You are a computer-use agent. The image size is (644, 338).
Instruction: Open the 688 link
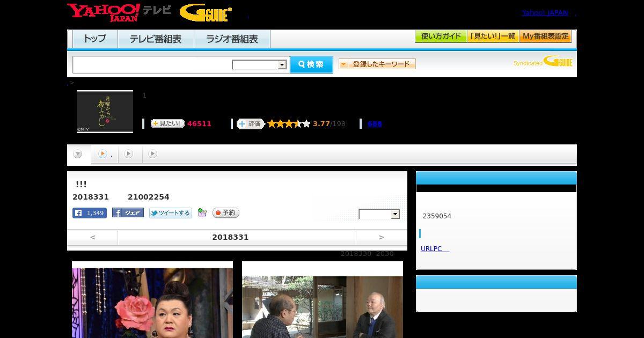[375, 124]
